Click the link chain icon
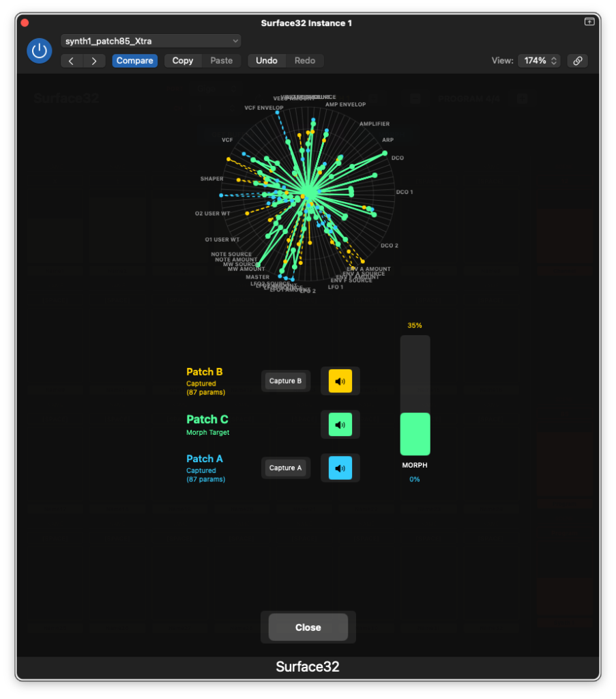 [x=577, y=61]
